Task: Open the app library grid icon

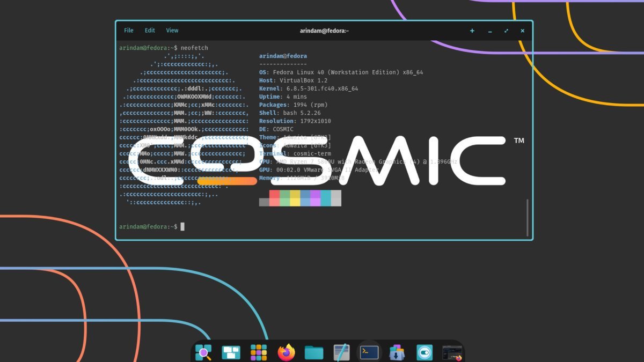Action: point(259,352)
